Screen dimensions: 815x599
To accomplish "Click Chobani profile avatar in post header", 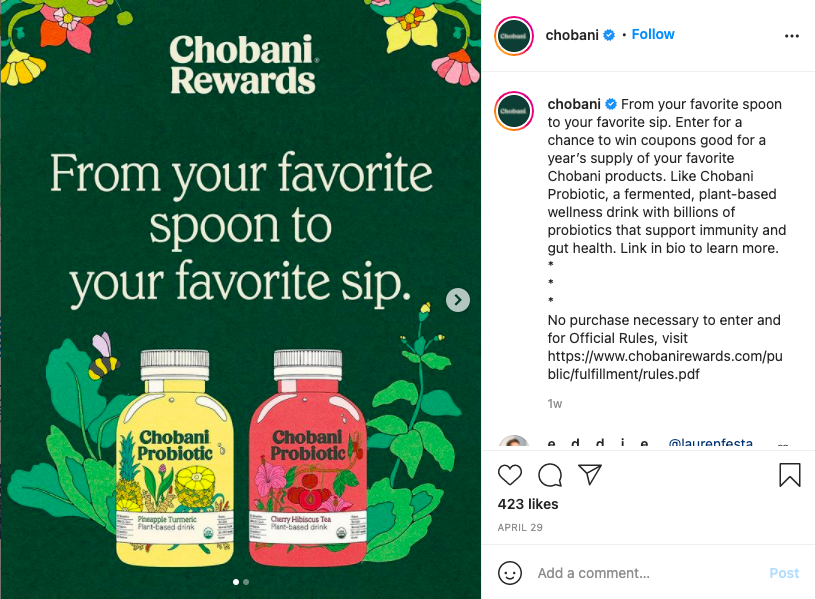I will pos(515,35).
